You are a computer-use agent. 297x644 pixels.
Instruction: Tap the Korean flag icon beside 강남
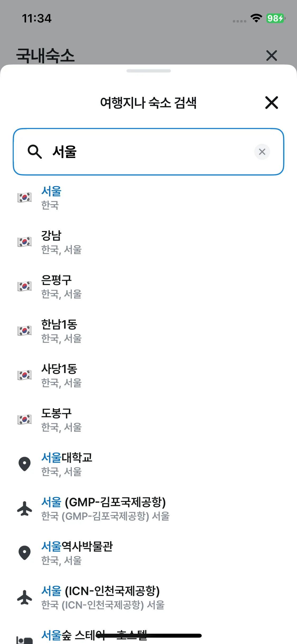click(25, 242)
